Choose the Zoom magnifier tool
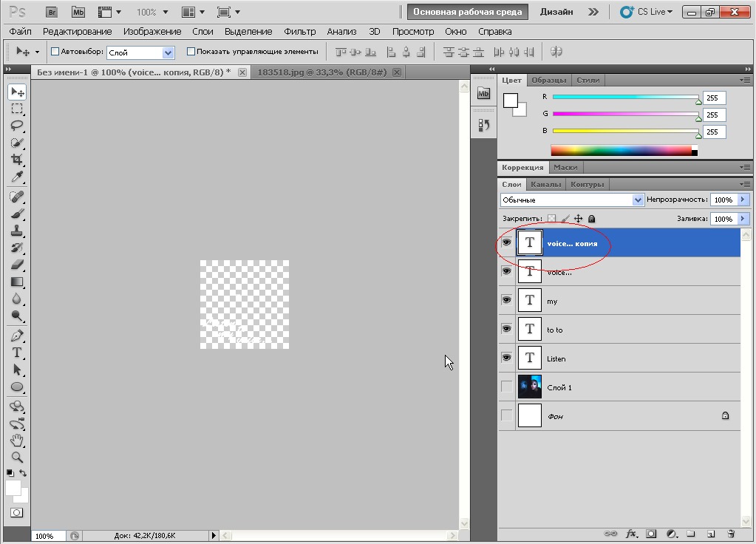Screen dimensions: 756x544 point(17,458)
